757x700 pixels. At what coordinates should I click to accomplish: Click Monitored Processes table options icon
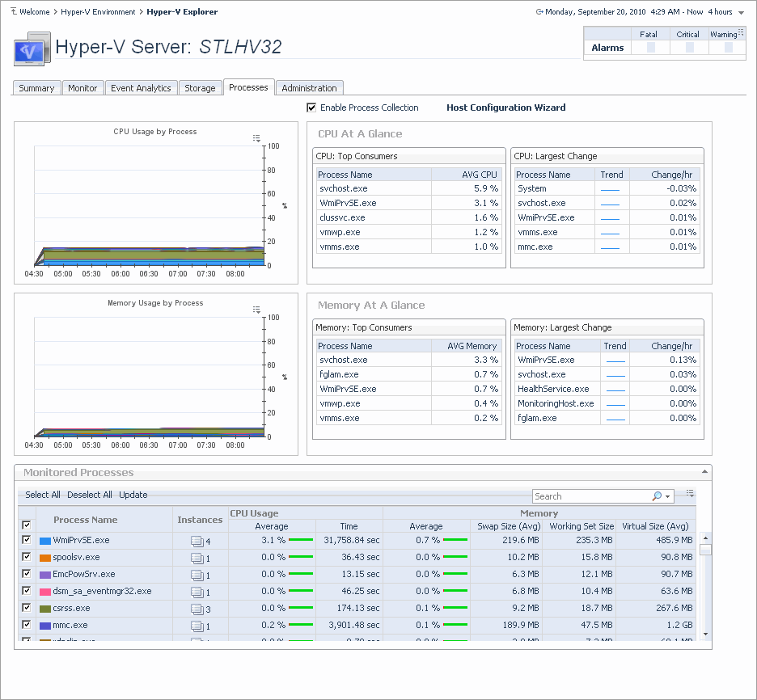pos(689,494)
